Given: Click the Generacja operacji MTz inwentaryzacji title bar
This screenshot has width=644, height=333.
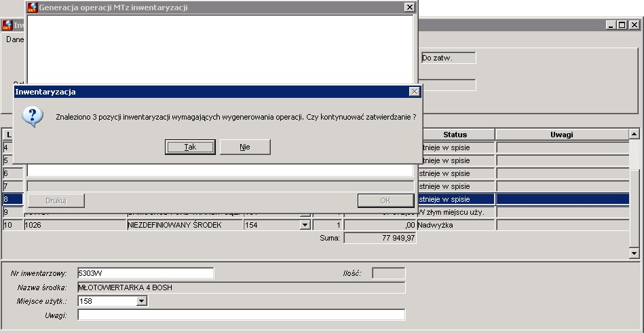Looking at the screenshot, I should pyautogui.click(x=221, y=7).
